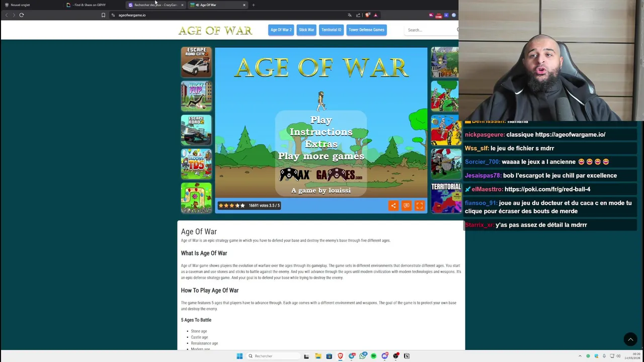Click the volume icon in system tray
The height and width of the screenshot is (362, 644).
coord(618,356)
